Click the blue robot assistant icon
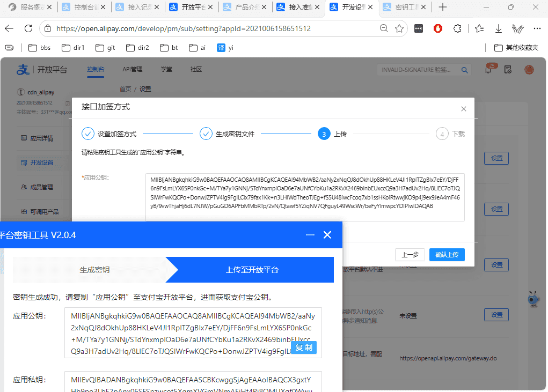Screen dimensions: 548x392 [534, 299]
